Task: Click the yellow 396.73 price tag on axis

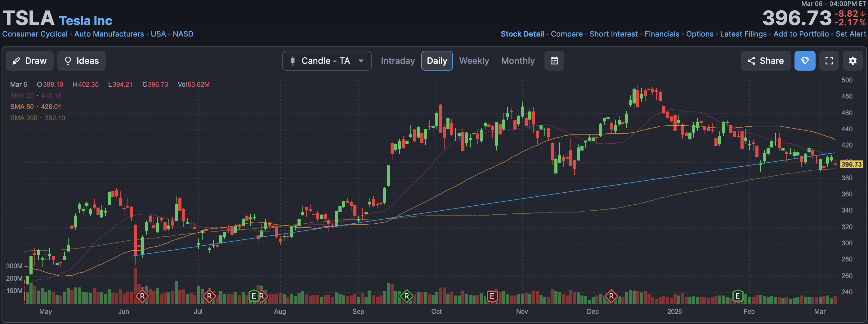Action: [x=852, y=164]
